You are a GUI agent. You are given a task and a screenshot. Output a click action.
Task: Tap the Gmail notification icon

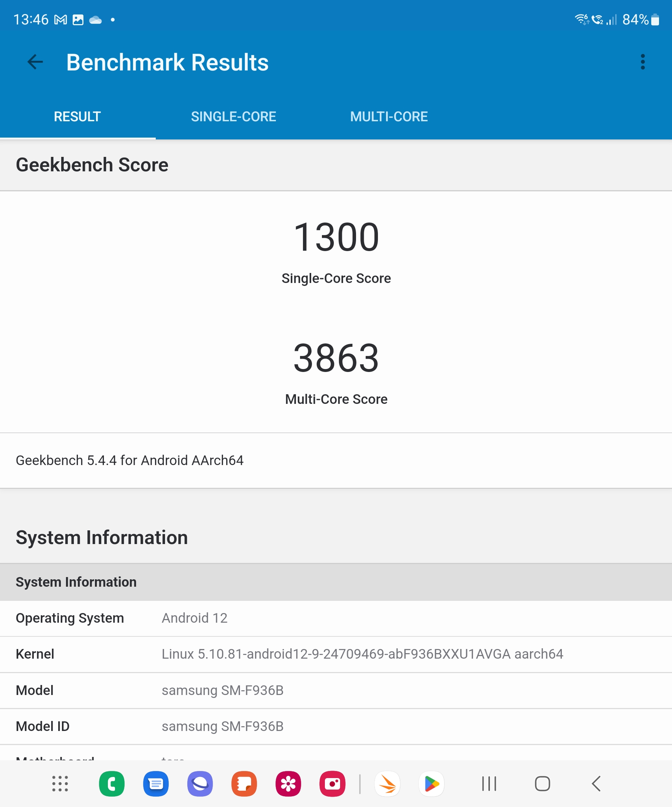61,20
